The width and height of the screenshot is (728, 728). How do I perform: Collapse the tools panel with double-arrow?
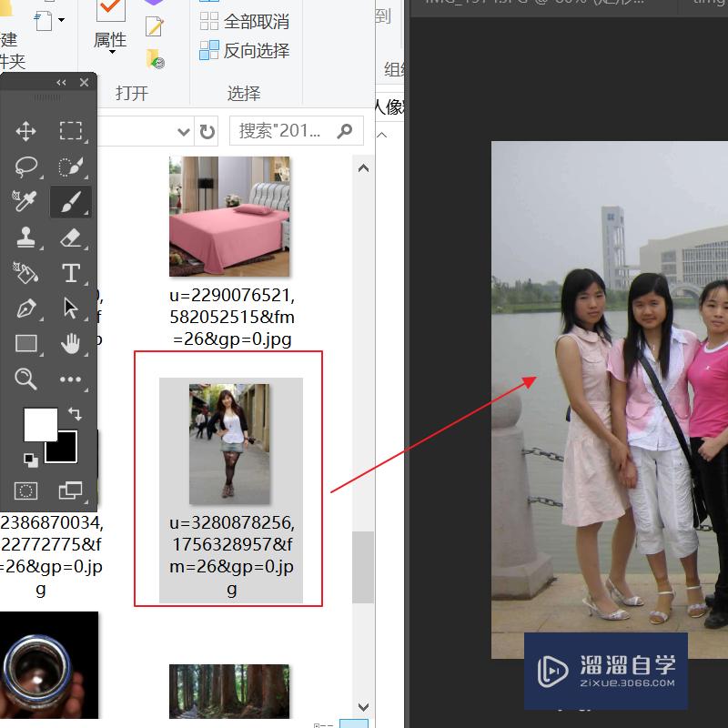(x=61, y=82)
